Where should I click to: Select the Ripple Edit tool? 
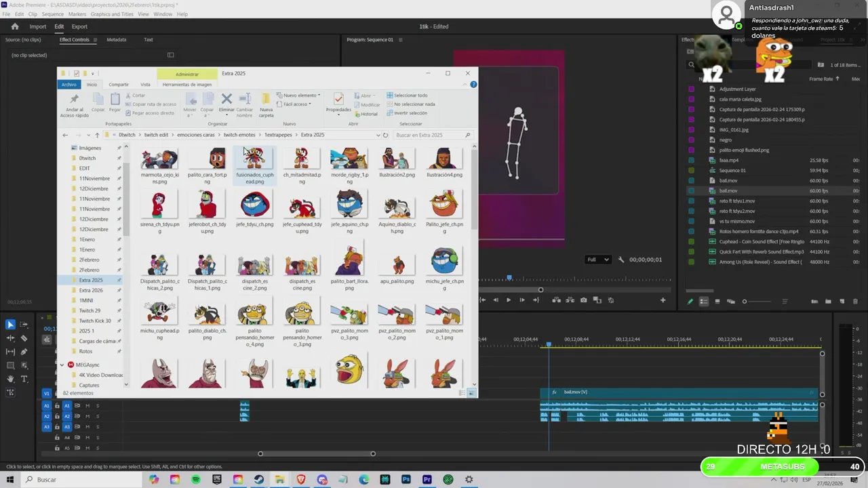[x=10, y=338]
